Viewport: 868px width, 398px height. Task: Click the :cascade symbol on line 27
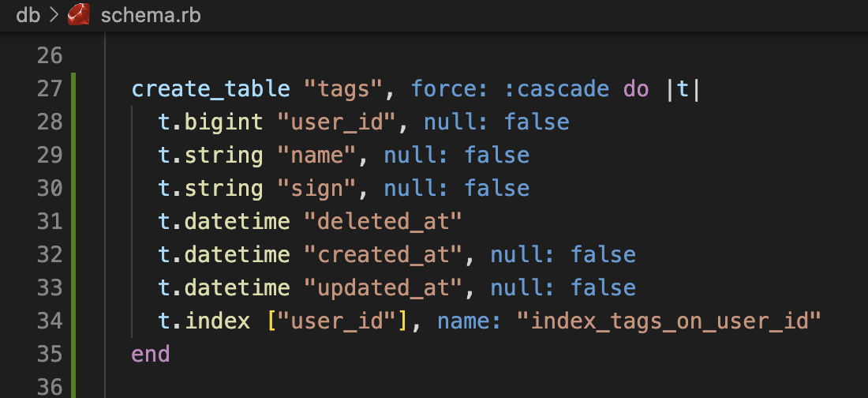click(x=556, y=88)
